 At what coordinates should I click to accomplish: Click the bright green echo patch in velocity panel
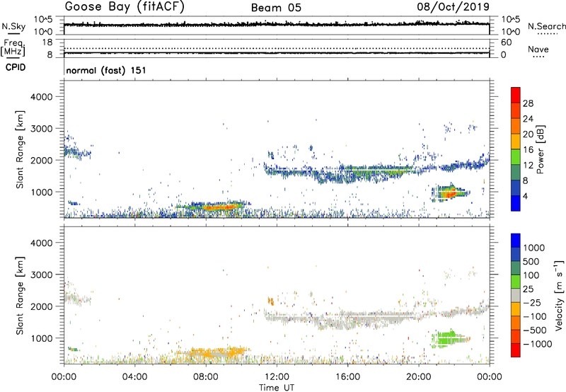[448, 339]
